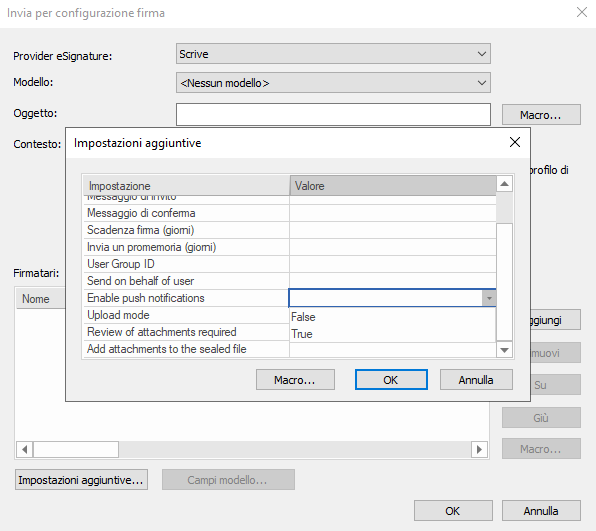Screen dimensions: 596x531
Task: Select the Review of attachments required row
Action: 186,332
